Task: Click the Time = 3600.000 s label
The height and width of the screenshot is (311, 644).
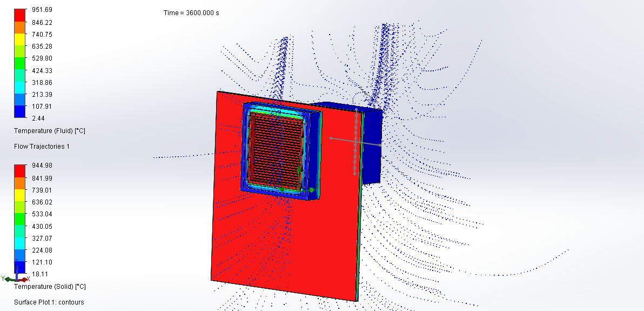Action: point(191,12)
